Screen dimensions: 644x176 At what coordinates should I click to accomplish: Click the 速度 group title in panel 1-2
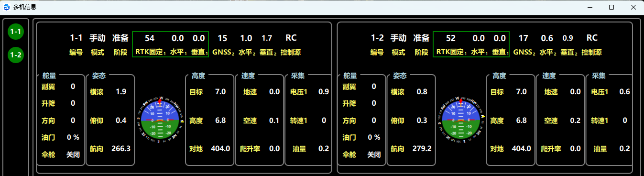549,76
